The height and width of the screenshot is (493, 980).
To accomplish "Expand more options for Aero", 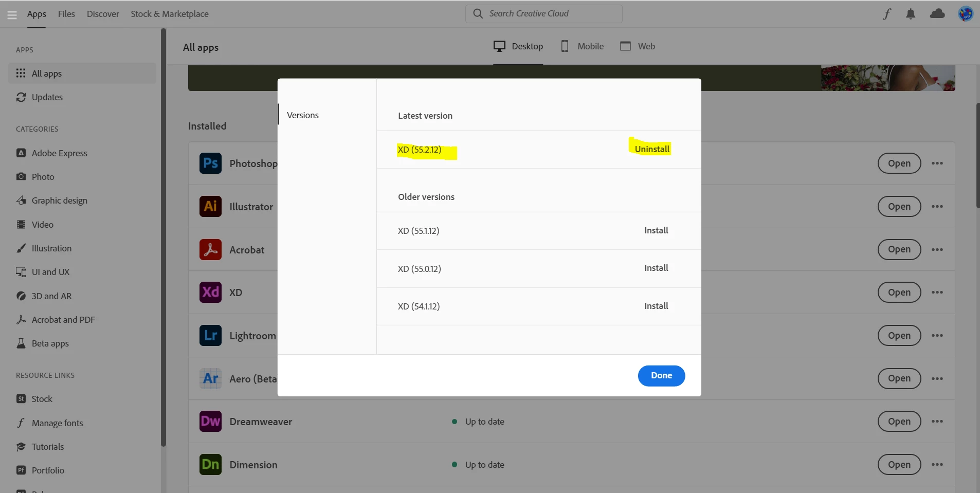I will pyautogui.click(x=937, y=378).
